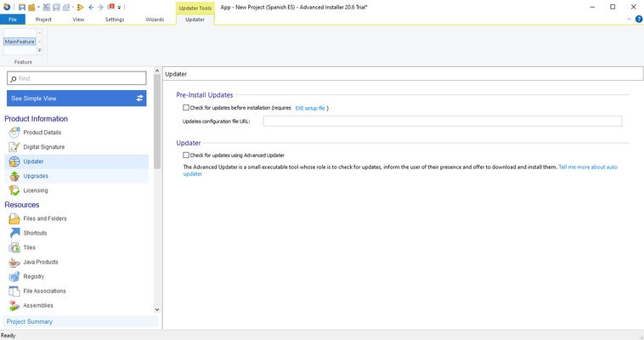Viewport: 644px width, 340px height.
Task: Open the Digital Signature page
Action: pyautogui.click(x=44, y=147)
